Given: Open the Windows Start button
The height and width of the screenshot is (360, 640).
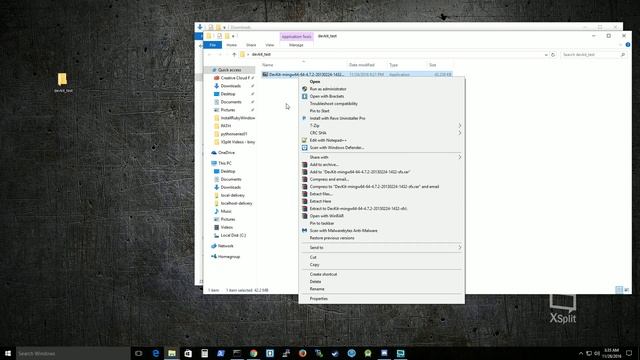Looking at the screenshot, I should pyautogui.click(x=8, y=353).
